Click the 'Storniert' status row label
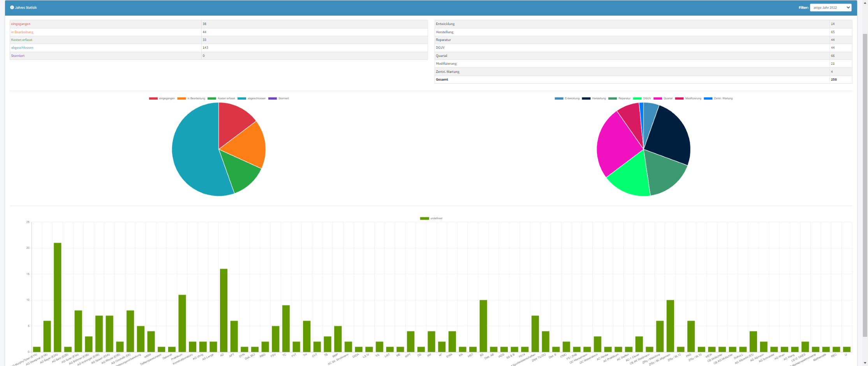 (x=18, y=56)
